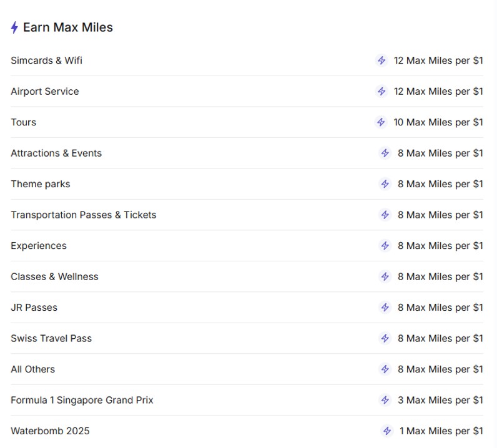Open the Airport Service category
Viewport: 497px width, 448px height.
point(45,92)
